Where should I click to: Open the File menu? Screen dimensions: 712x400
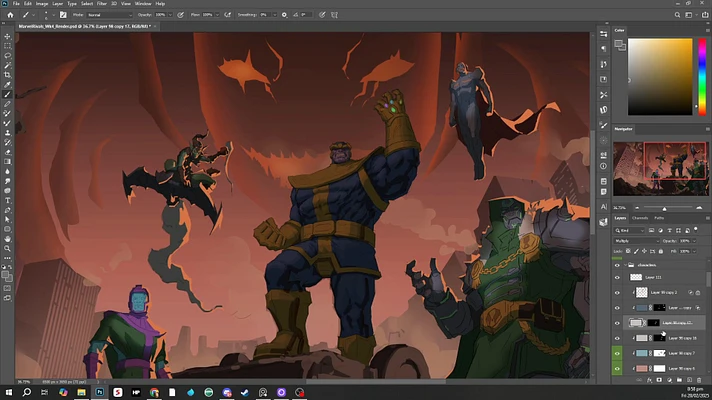click(x=16, y=4)
